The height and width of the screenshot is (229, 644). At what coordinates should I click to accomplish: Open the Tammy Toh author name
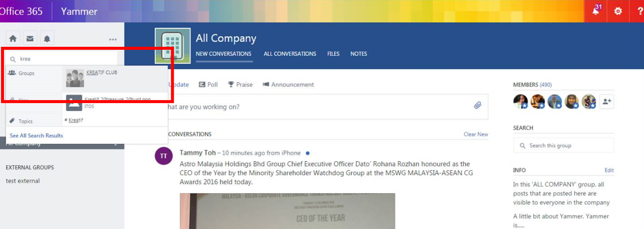198,153
